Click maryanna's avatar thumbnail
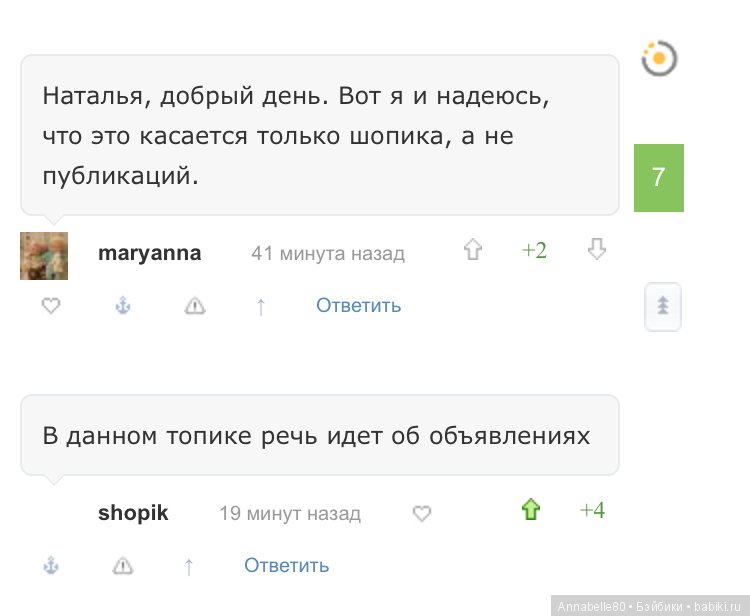The image size is (750, 616). 44,256
